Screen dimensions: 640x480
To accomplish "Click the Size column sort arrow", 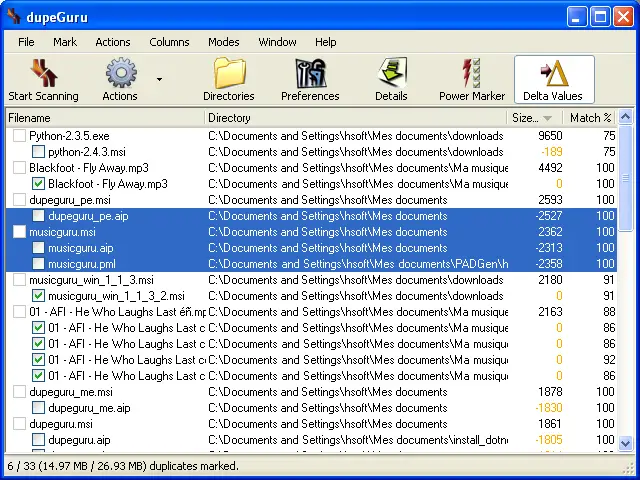I will click(547, 118).
